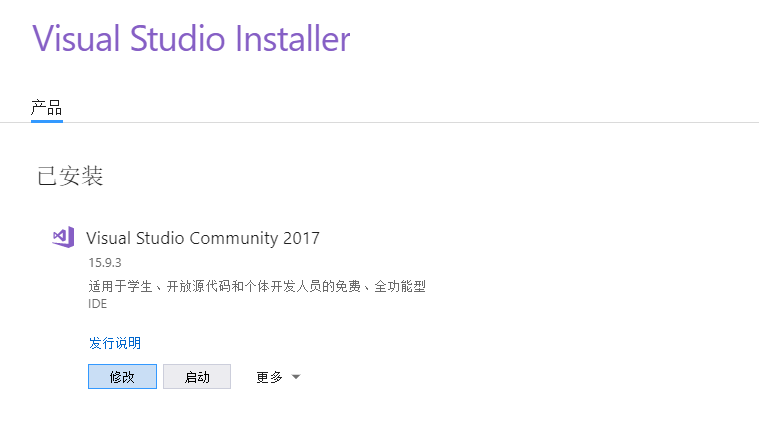The height and width of the screenshot is (427, 759).
Task: Switch to the 产品 tab
Action: 46,107
